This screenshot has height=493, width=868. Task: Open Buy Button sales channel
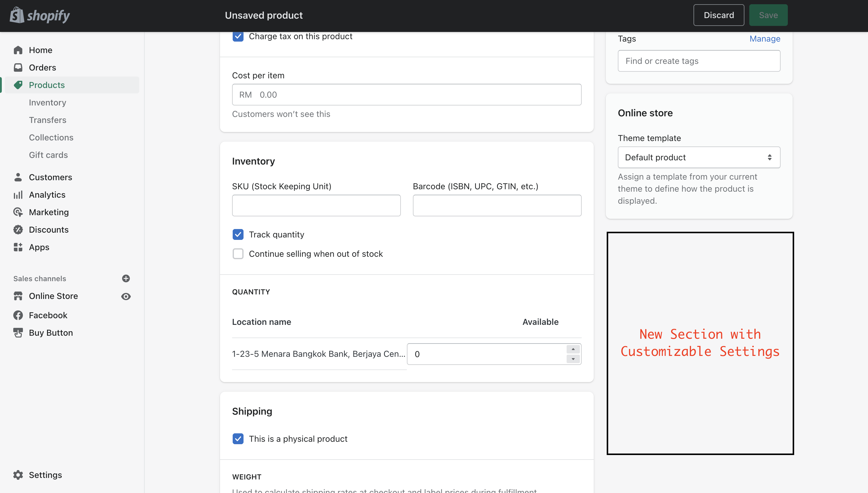[51, 332]
